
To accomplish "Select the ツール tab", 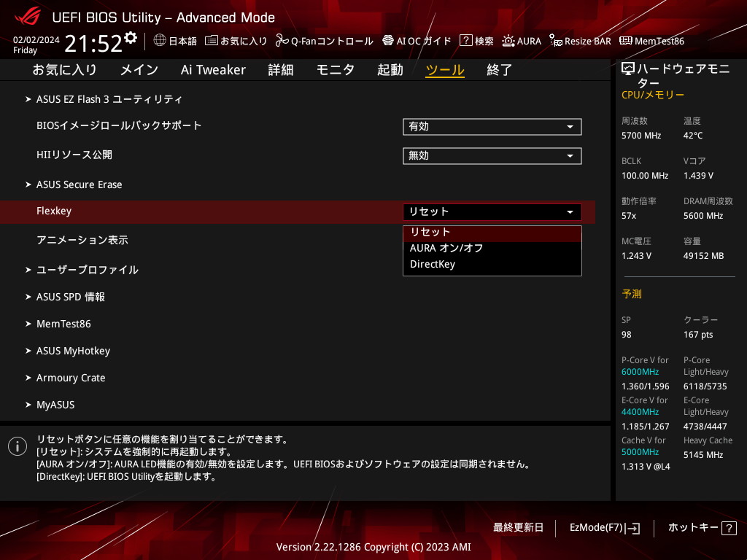I will (x=445, y=70).
